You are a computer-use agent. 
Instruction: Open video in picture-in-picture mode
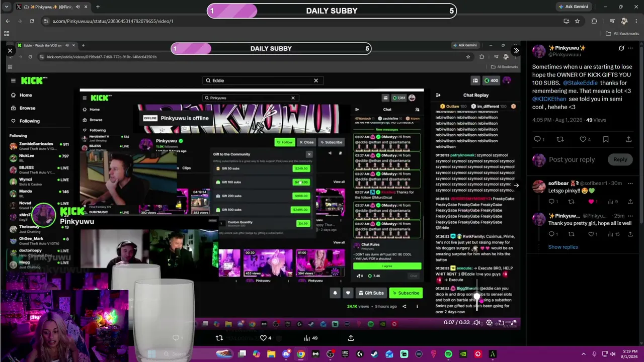click(501, 322)
